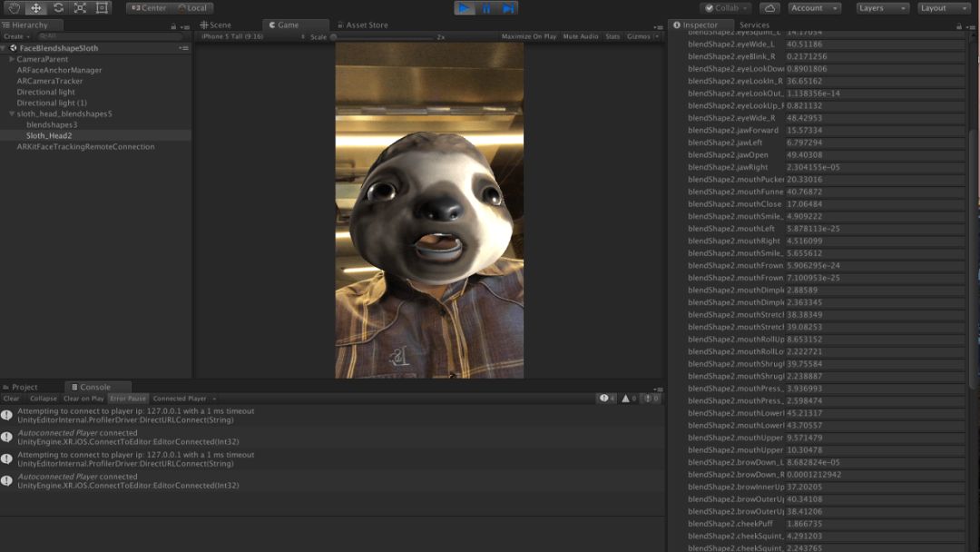Click the Hierarchy panel lock icon
The width and height of the screenshot is (980, 552).
tap(173, 26)
